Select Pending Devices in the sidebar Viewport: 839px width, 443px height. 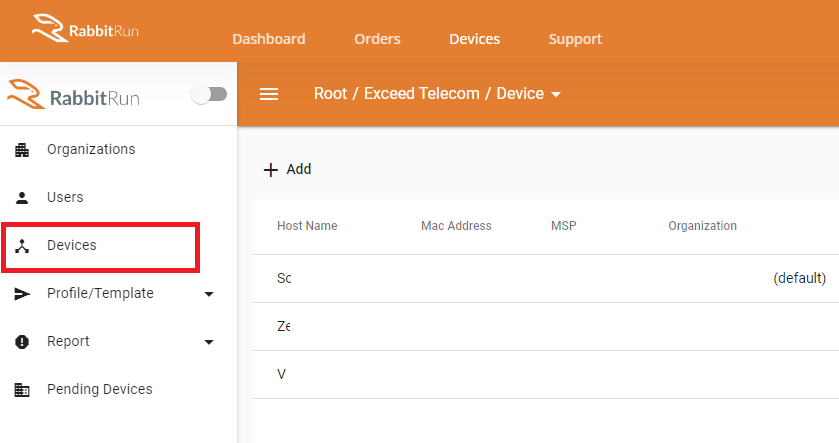(x=99, y=390)
